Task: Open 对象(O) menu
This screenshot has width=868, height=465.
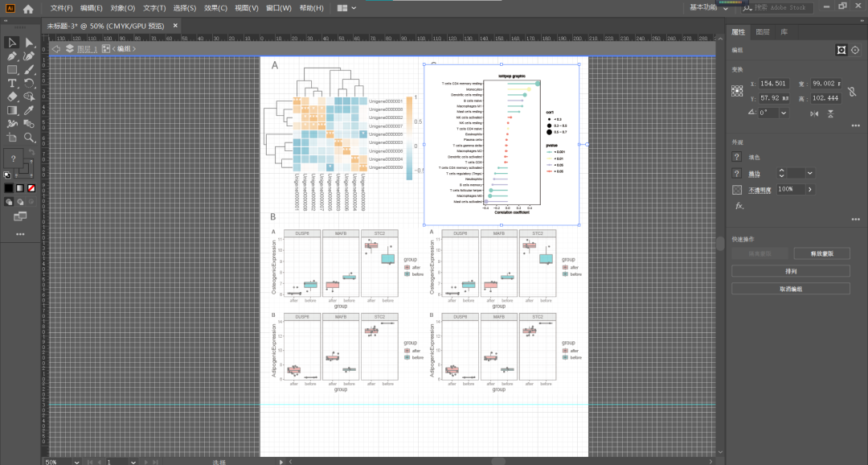Action: coord(123,8)
